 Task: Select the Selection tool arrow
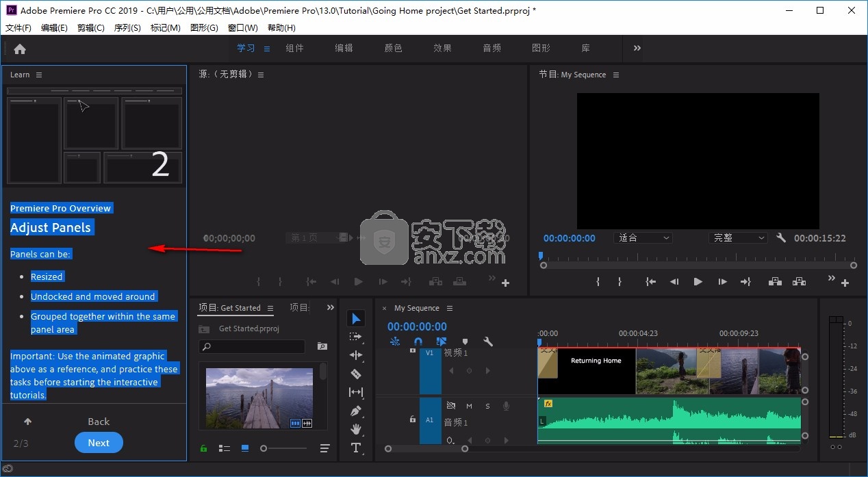[356, 318]
